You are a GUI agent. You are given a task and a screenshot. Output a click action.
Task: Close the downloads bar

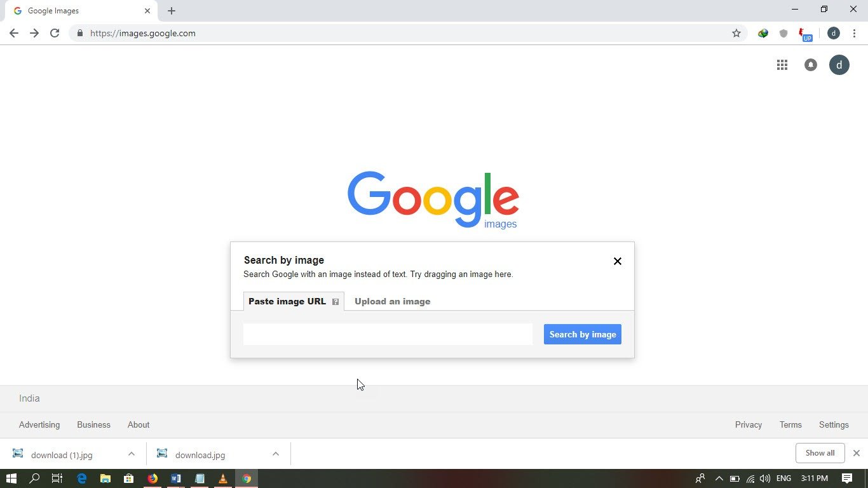pos(857,453)
